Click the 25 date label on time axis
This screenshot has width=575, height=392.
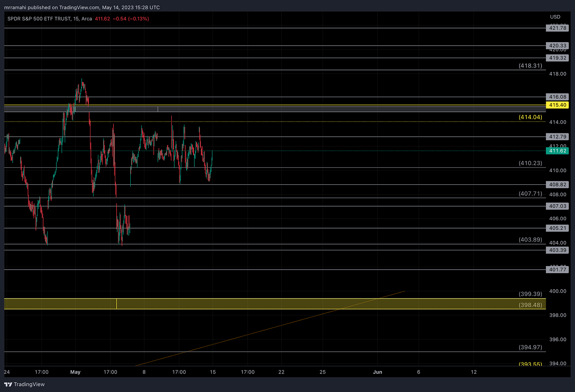coord(323,372)
